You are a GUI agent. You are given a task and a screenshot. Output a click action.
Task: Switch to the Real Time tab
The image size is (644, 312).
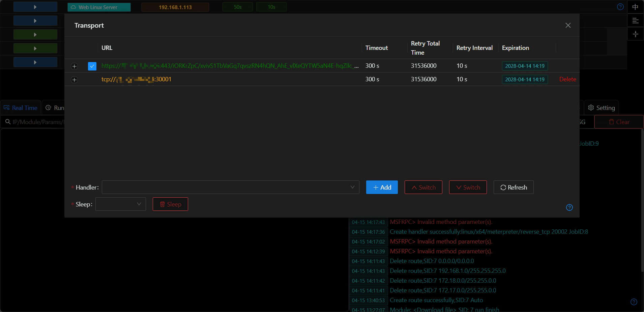21,108
